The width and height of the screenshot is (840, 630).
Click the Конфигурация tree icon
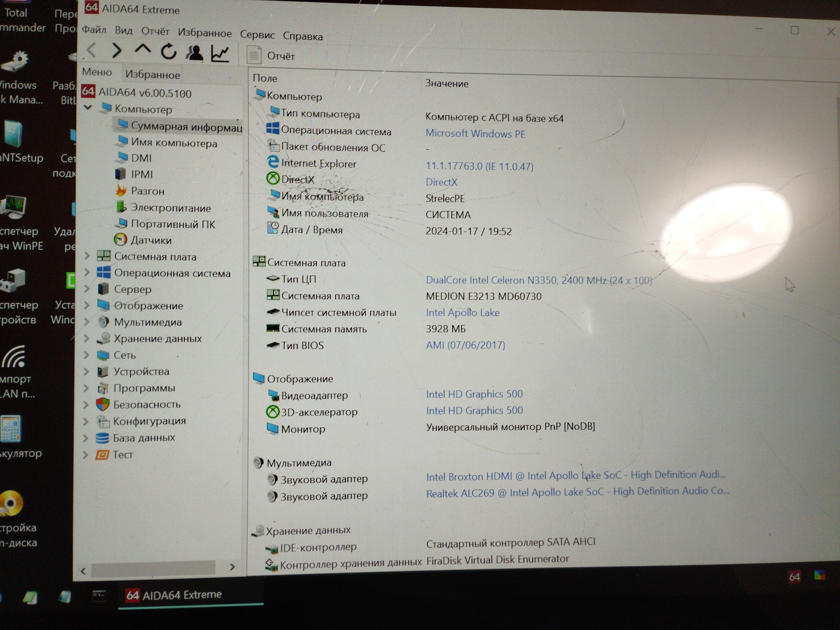(103, 421)
